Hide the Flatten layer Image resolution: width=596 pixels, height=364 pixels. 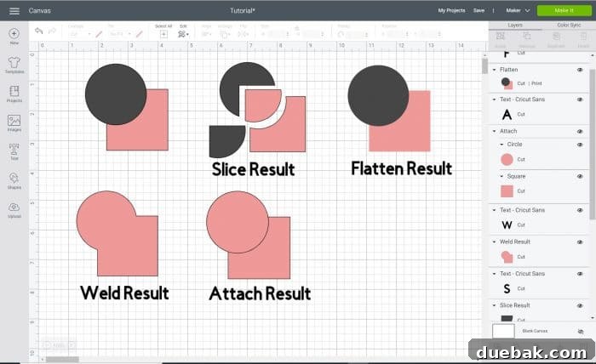coord(580,70)
